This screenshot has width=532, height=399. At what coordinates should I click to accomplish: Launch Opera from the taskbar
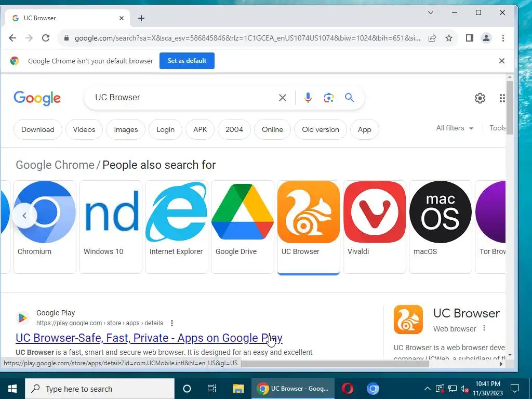point(348,389)
